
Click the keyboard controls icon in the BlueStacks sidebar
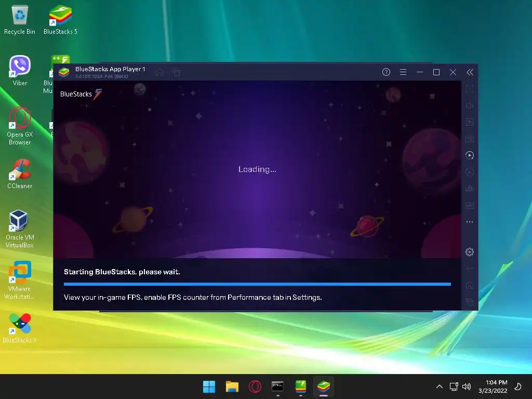coord(470,139)
